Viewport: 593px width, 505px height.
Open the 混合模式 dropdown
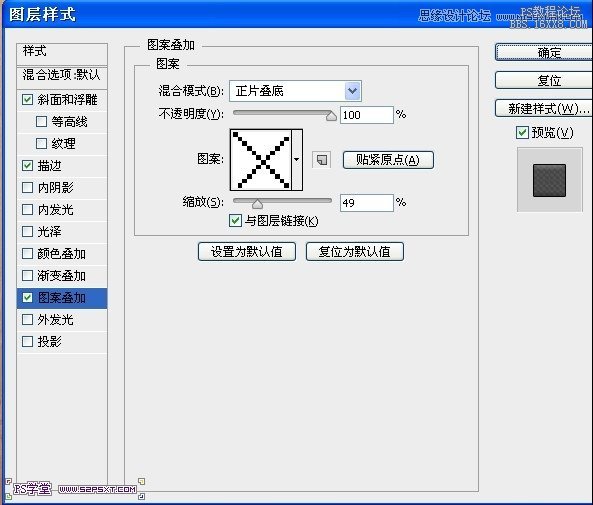[x=295, y=91]
